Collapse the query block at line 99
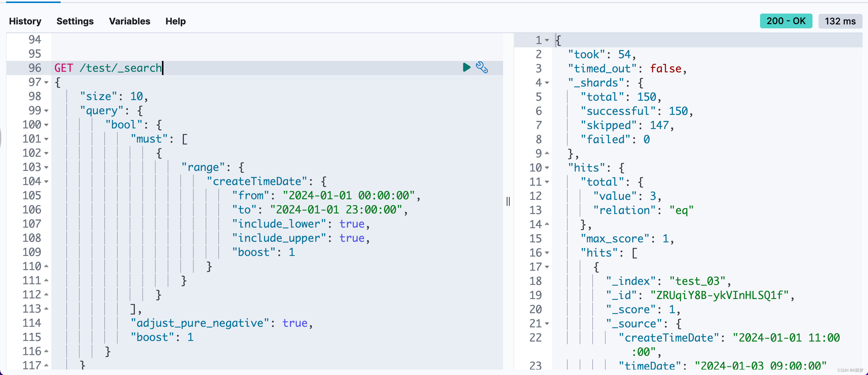Viewport: 868px width, 375px height. tap(46, 111)
